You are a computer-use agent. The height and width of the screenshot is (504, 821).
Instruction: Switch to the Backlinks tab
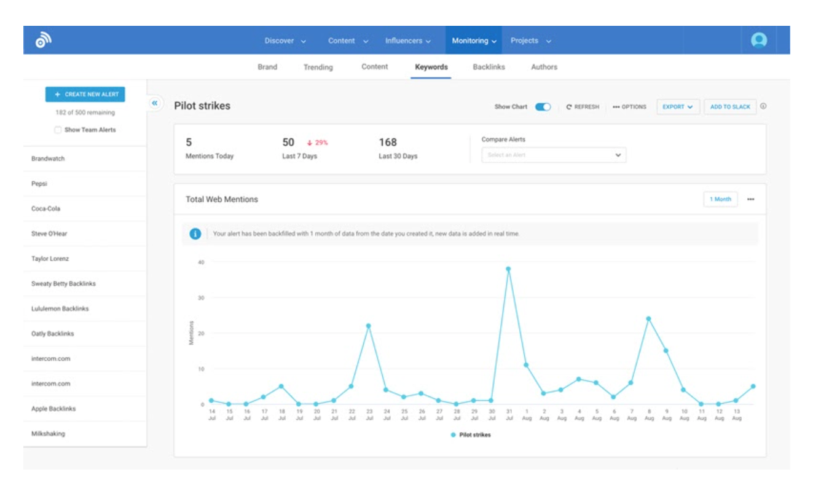[489, 67]
